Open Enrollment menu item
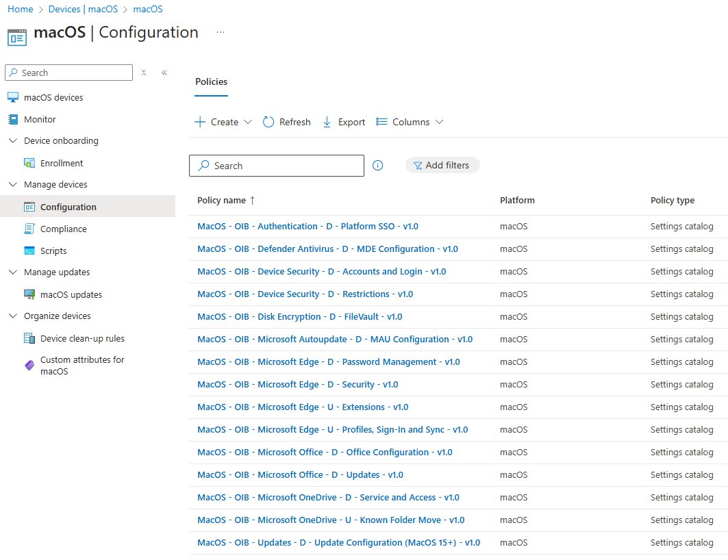The image size is (728, 560). 62,164
